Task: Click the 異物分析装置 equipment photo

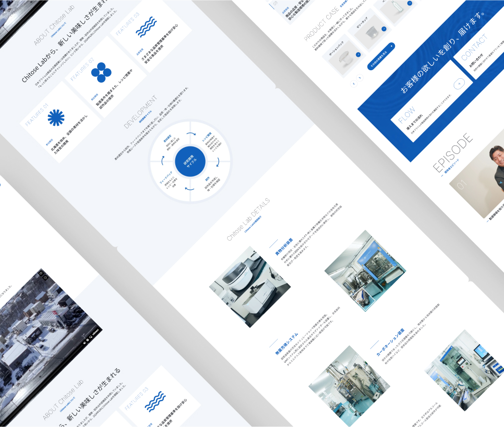Action: point(250,287)
